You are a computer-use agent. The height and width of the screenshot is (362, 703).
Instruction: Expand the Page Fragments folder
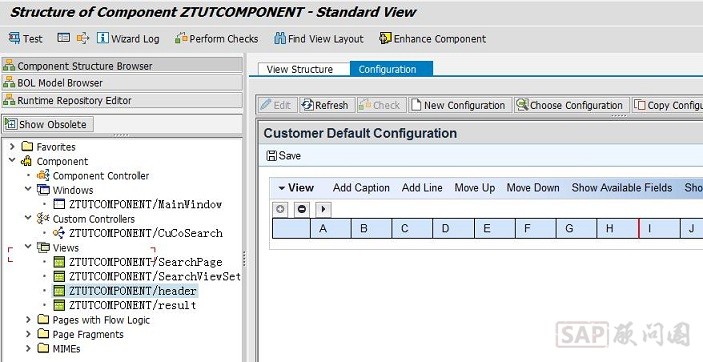point(28,334)
